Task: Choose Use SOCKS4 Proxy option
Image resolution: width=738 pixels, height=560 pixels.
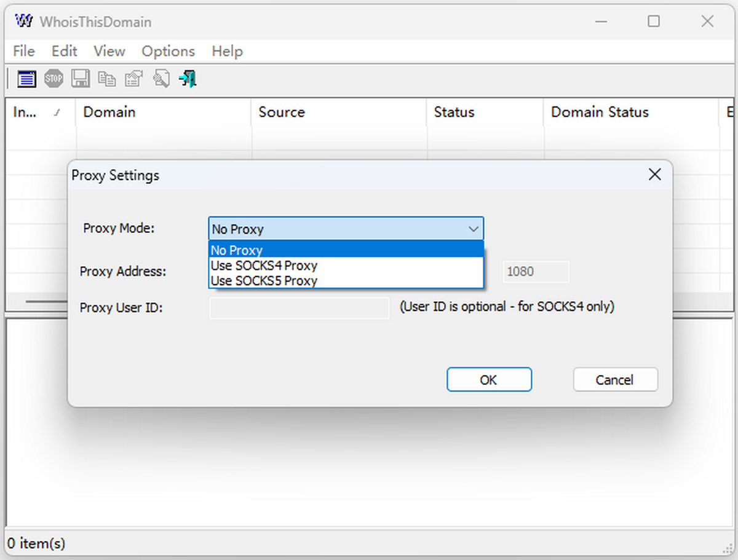Action: [x=346, y=266]
